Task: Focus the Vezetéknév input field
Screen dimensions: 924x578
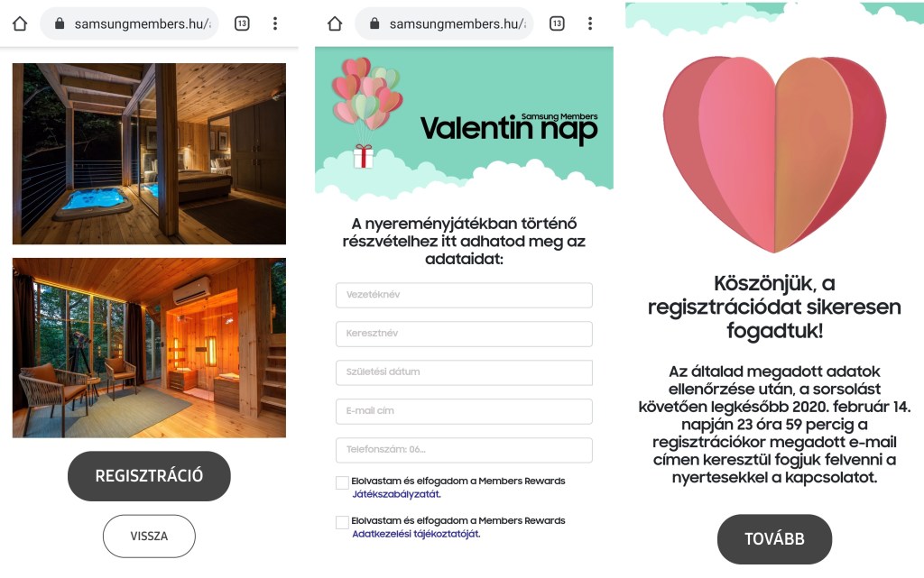Action: [464, 295]
